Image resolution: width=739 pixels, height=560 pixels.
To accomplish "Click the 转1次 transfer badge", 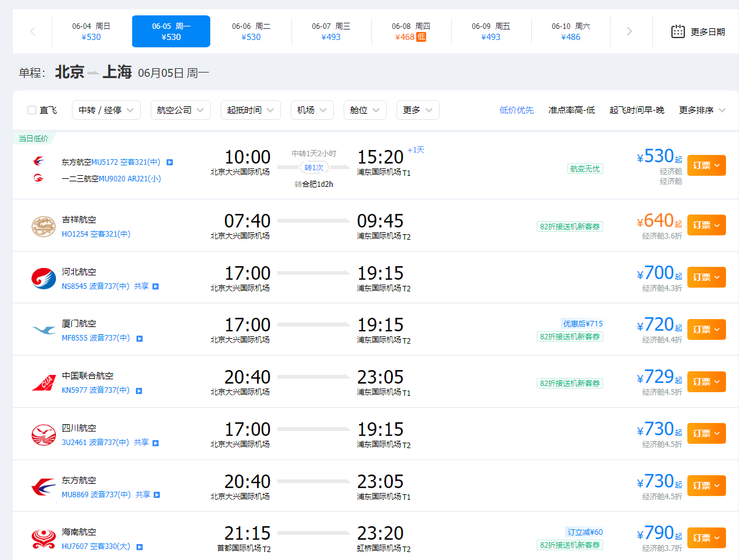I will (x=314, y=167).
